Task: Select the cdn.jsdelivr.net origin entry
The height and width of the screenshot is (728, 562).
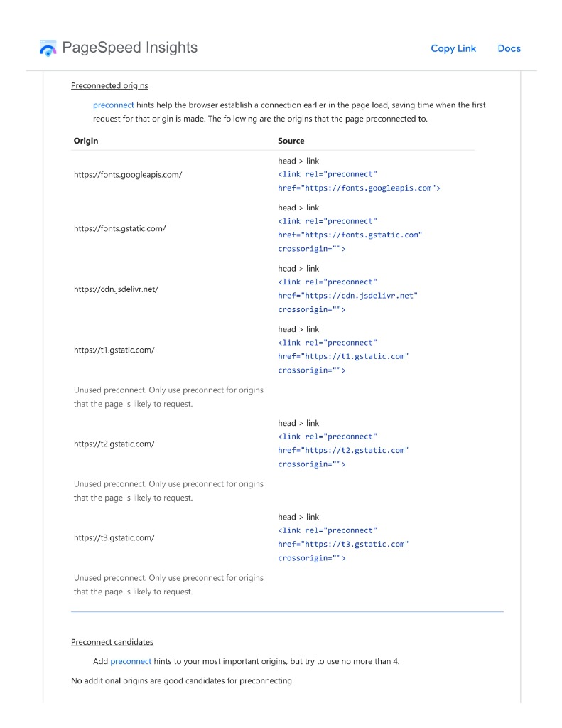Action: pyautogui.click(x=116, y=289)
